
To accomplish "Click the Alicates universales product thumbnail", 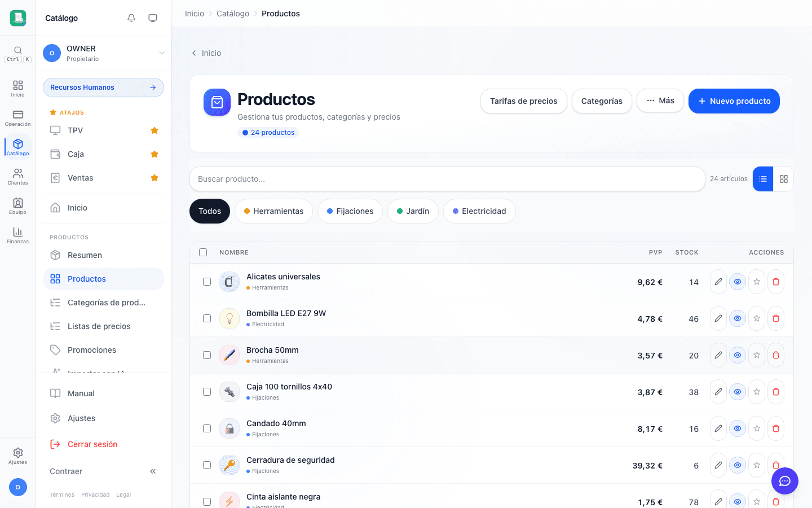I will pos(230,282).
